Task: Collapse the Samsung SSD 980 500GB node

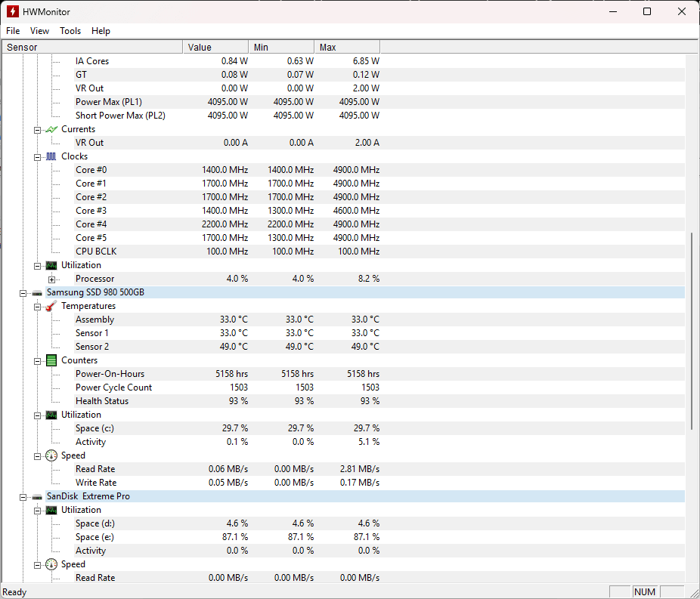Action: pyautogui.click(x=23, y=294)
